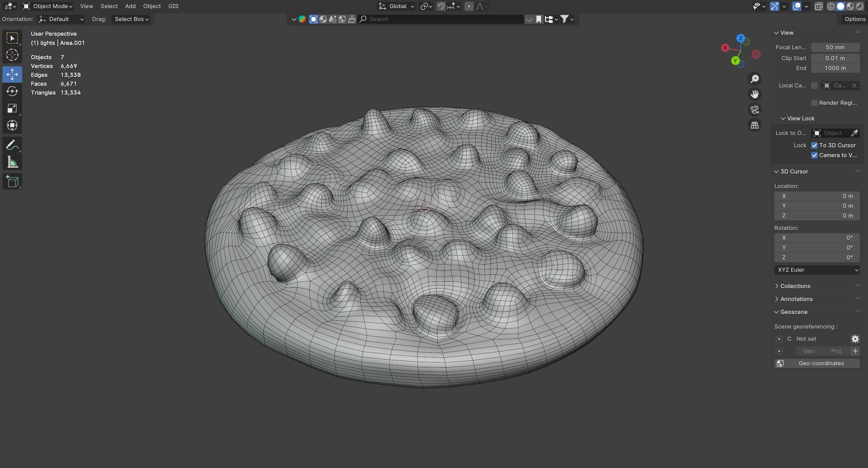Uncheck Lock To 3D Cursor

point(814,145)
